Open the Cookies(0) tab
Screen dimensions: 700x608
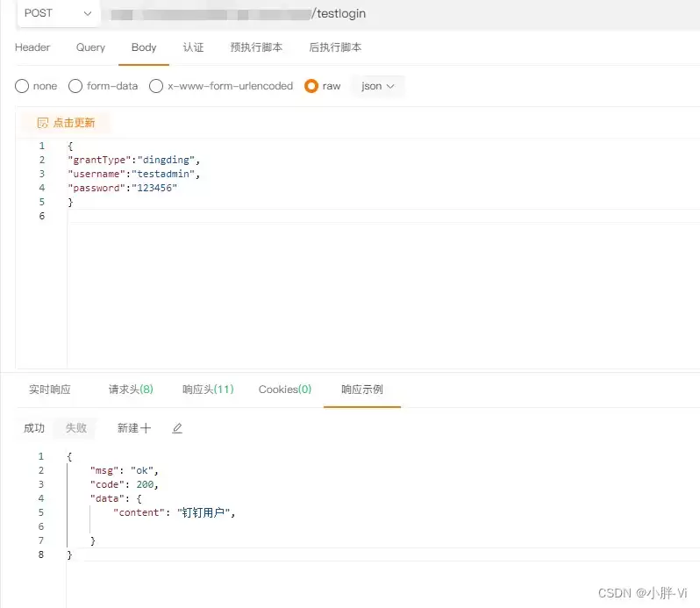285,390
